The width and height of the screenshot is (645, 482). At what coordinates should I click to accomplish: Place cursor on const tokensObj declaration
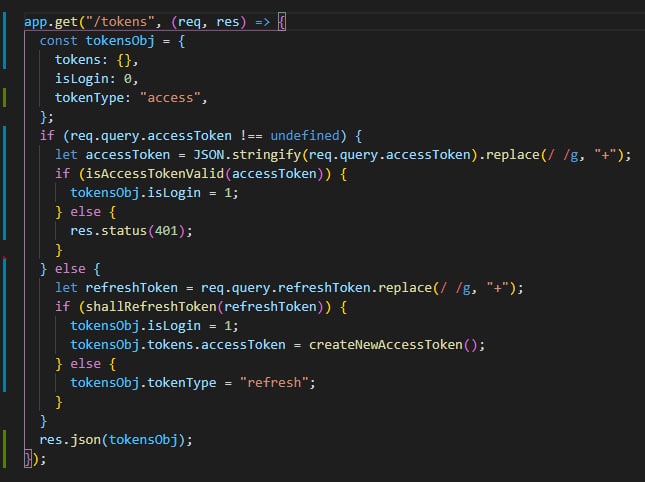(x=112, y=41)
